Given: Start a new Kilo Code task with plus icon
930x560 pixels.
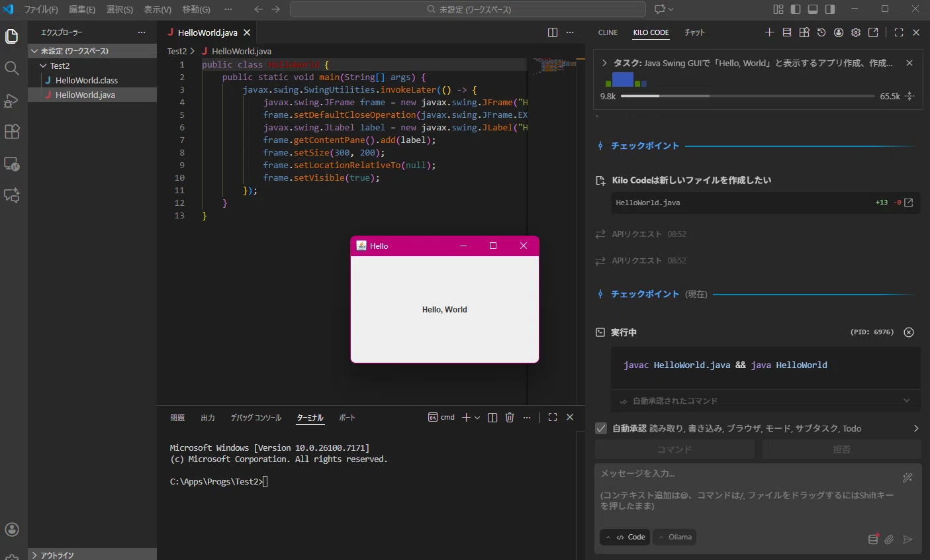Looking at the screenshot, I should [x=769, y=32].
